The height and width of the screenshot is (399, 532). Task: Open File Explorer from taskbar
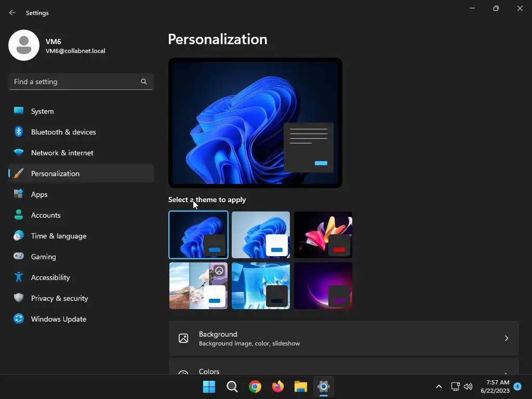[x=301, y=387]
